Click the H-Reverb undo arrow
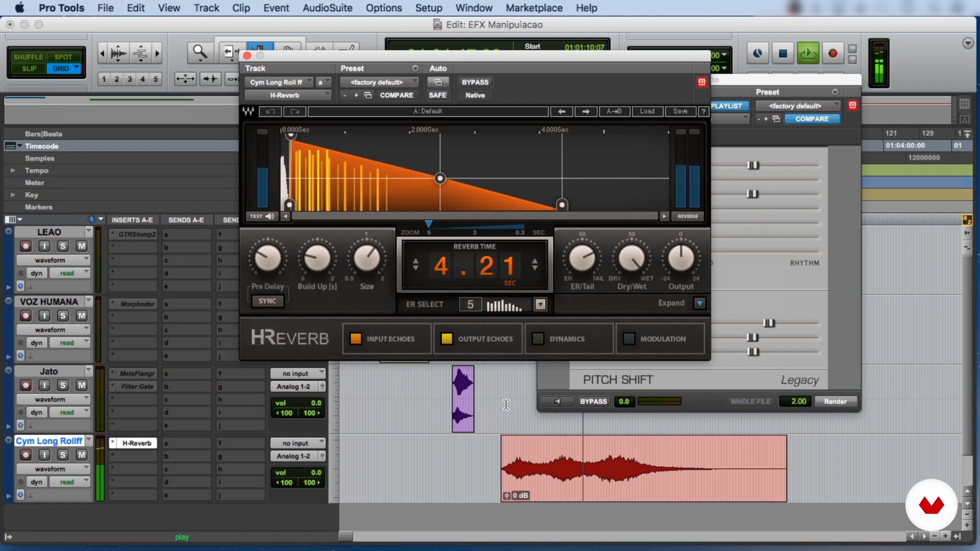980x551 pixels. coord(271,111)
